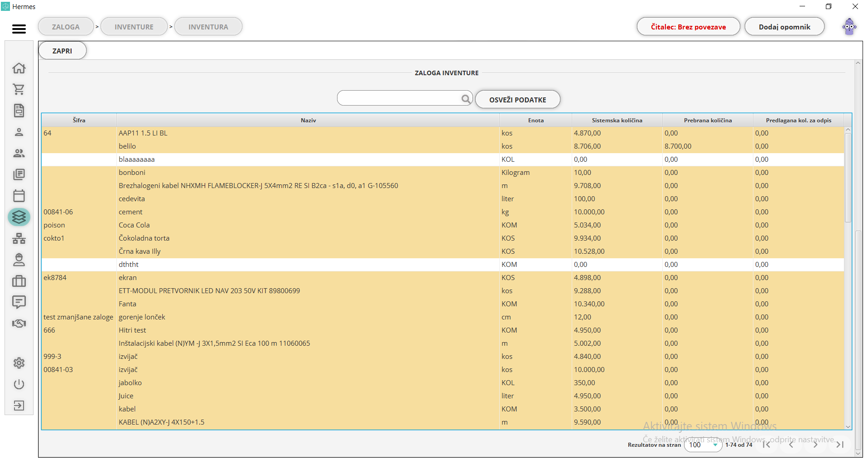
Task: Open the hamburger menu
Action: click(19, 29)
